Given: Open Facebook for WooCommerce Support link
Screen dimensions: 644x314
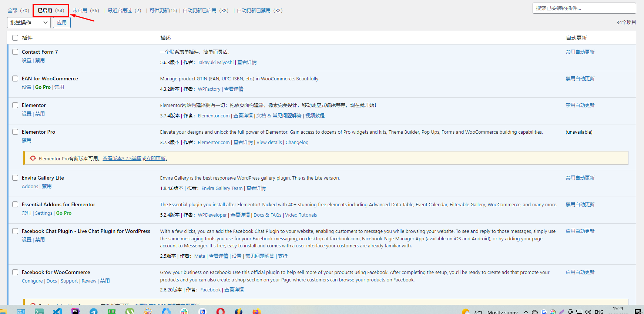Looking at the screenshot, I should (x=69, y=281).
